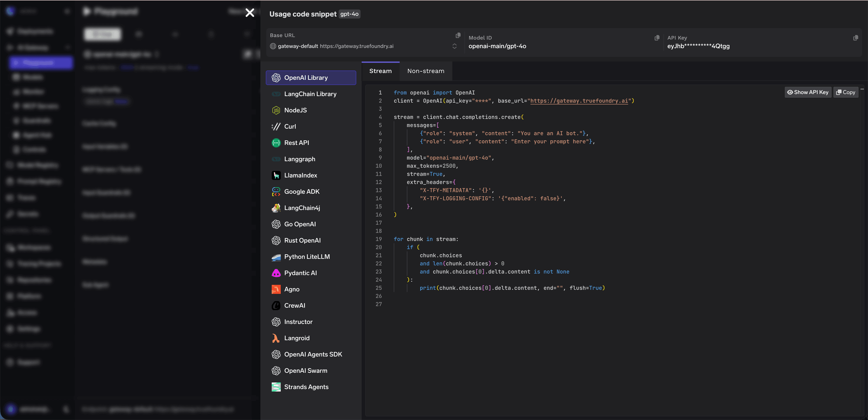Screen dimensions: 868x420
Task: Copy the code snippet with the Copy button
Action: click(846, 92)
